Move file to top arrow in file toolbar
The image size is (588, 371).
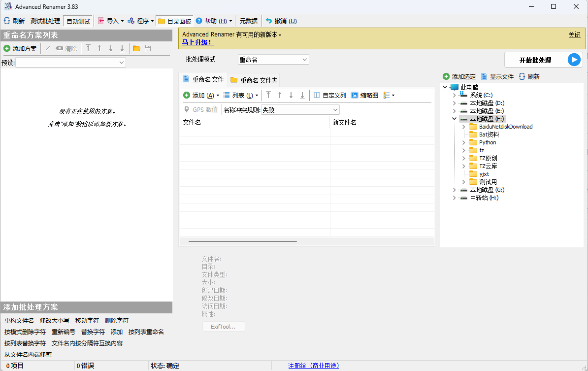click(x=268, y=95)
